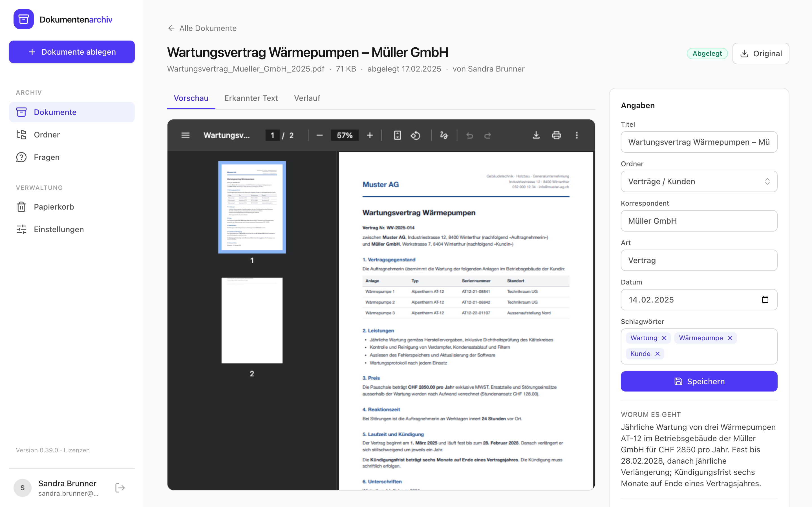
Task: Open the Ordner dropdown Verträge / Kunden
Action: [x=699, y=181]
